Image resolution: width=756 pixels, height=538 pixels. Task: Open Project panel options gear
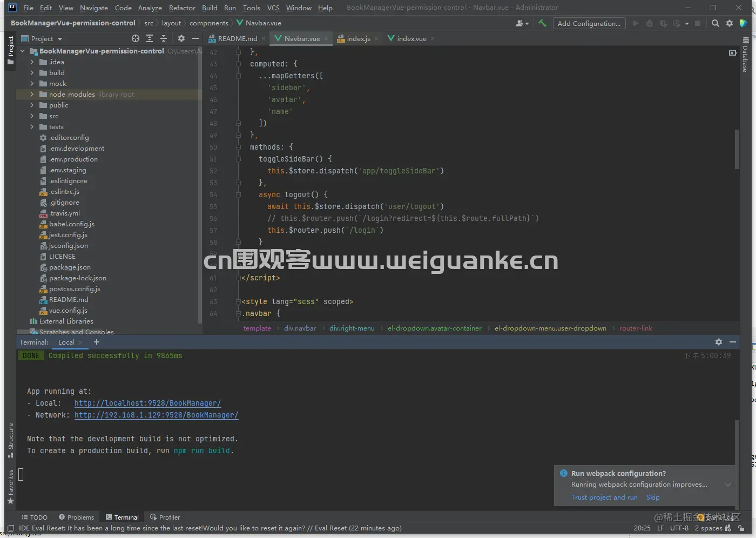181,38
